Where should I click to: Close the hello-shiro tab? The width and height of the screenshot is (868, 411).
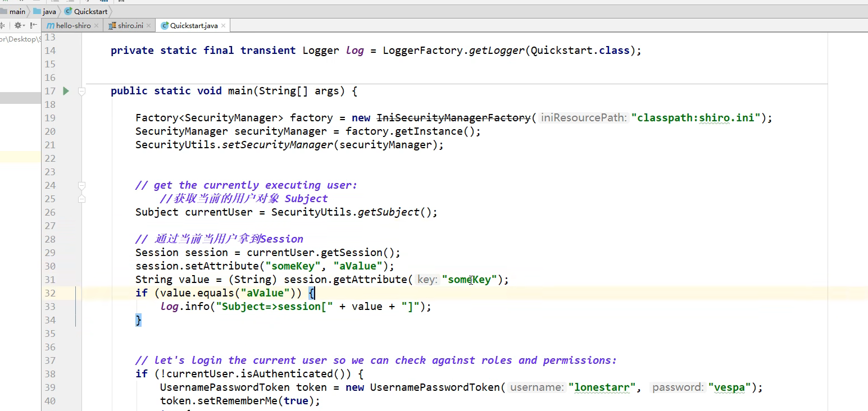(97, 26)
